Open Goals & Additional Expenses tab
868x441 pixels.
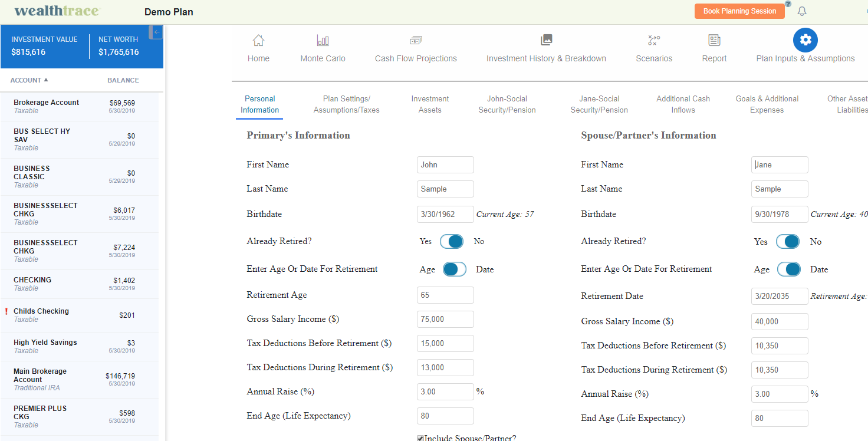pos(767,104)
